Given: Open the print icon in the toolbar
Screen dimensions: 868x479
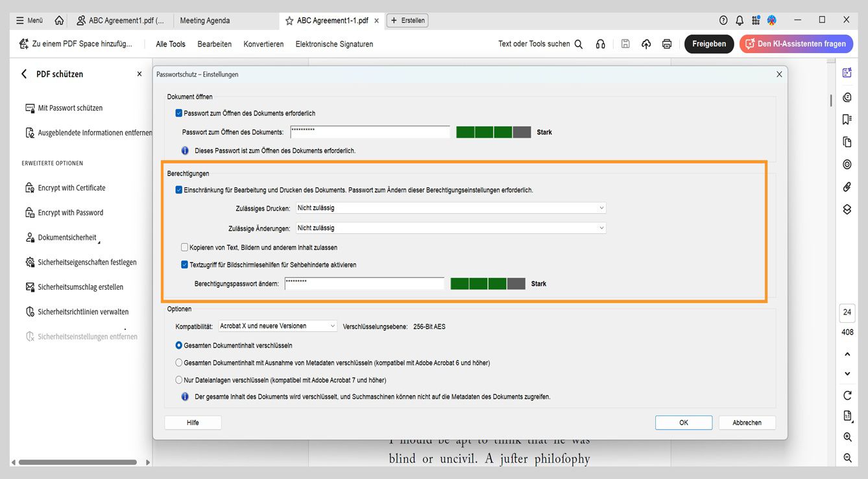Looking at the screenshot, I should pyautogui.click(x=667, y=43).
